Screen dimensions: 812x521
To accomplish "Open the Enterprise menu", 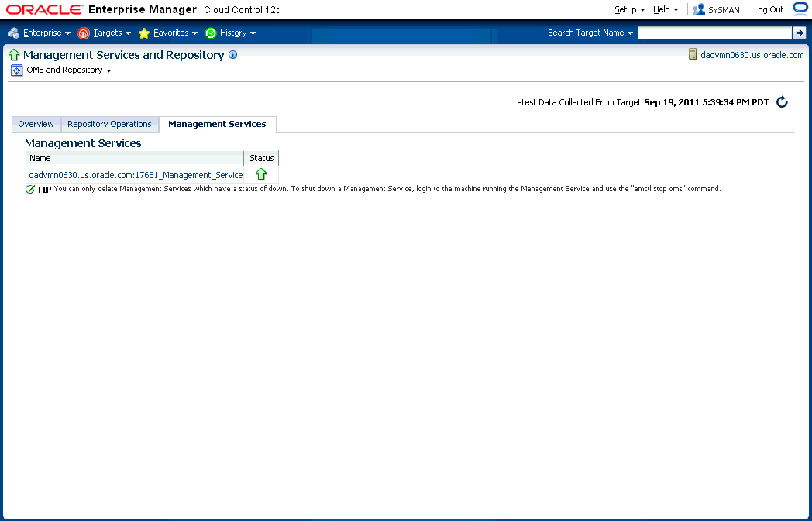I will click(x=46, y=33).
